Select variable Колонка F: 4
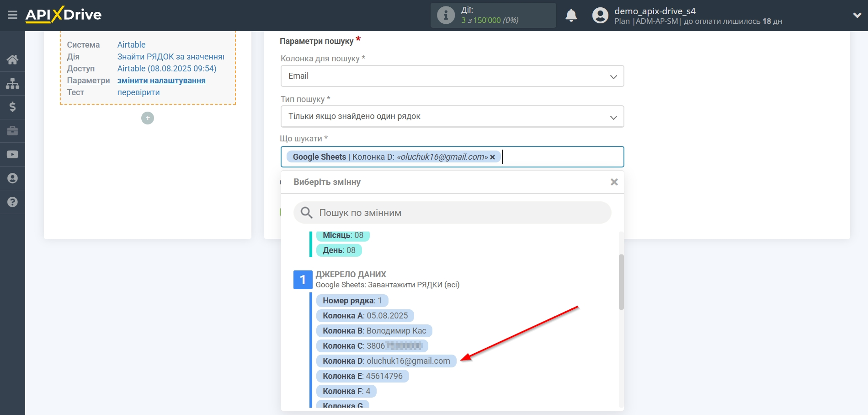This screenshot has height=415, width=868. click(x=346, y=391)
